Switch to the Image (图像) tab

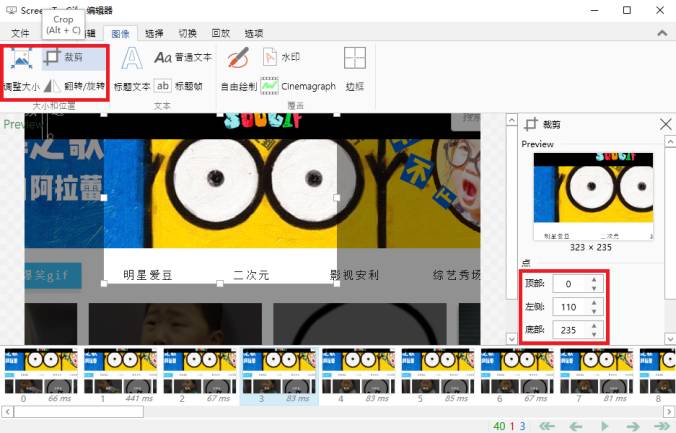pyautogui.click(x=120, y=33)
